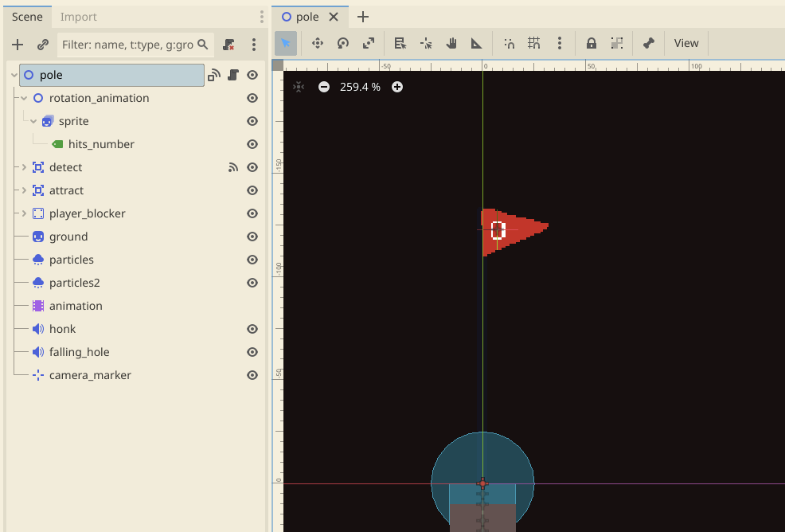
Task: Zoom in on the 2D viewport
Action: click(x=397, y=87)
